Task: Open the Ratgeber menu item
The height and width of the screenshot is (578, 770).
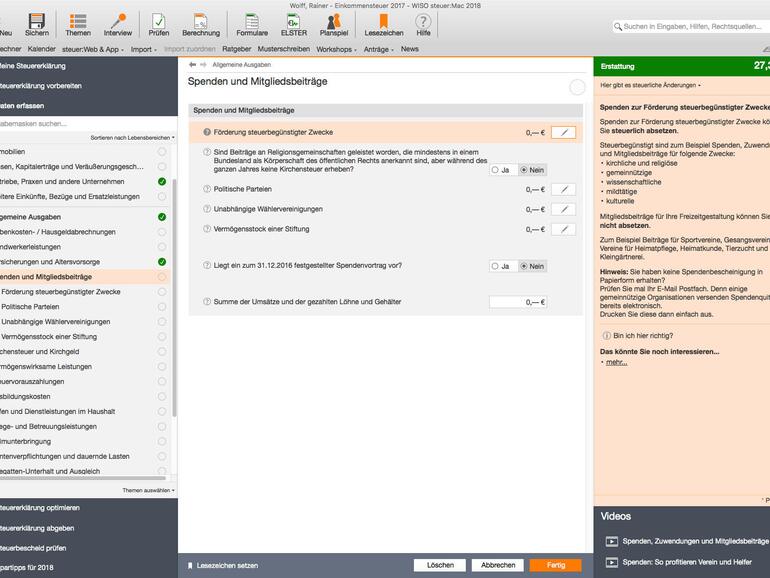Action: pyautogui.click(x=237, y=48)
